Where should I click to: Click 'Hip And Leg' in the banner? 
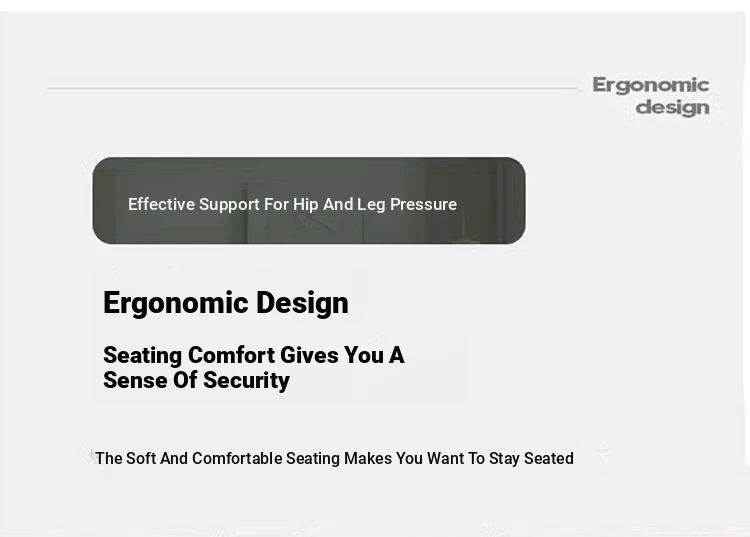coord(339,205)
